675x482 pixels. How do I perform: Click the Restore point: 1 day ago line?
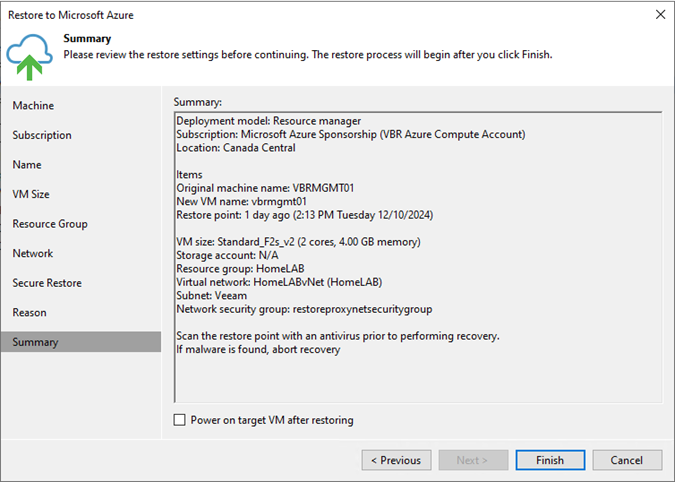click(x=305, y=215)
